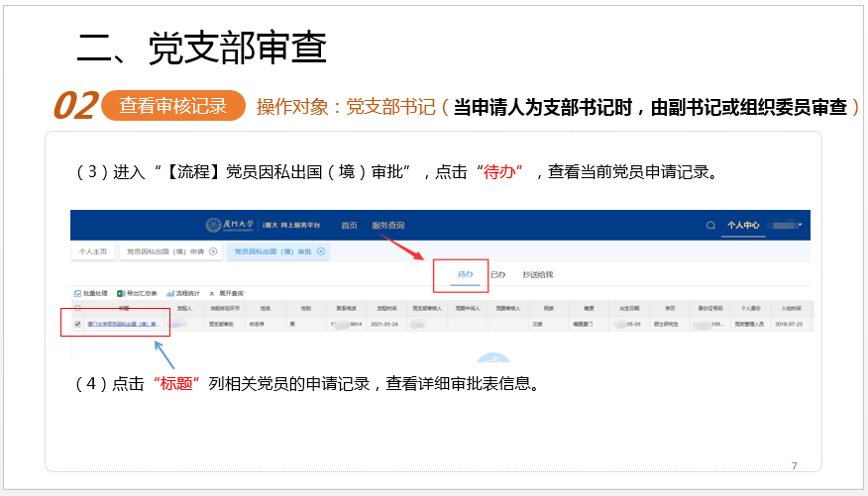
Task: Click the 查看审核记录 orange slide label
Action: (x=173, y=106)
